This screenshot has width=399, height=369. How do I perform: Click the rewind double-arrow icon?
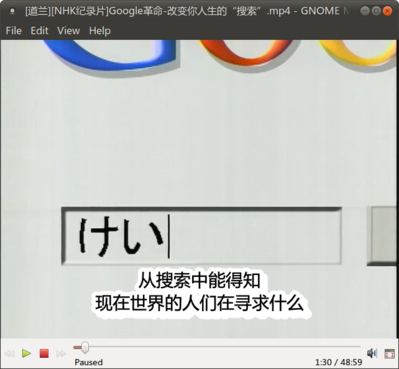click(9, 353)
